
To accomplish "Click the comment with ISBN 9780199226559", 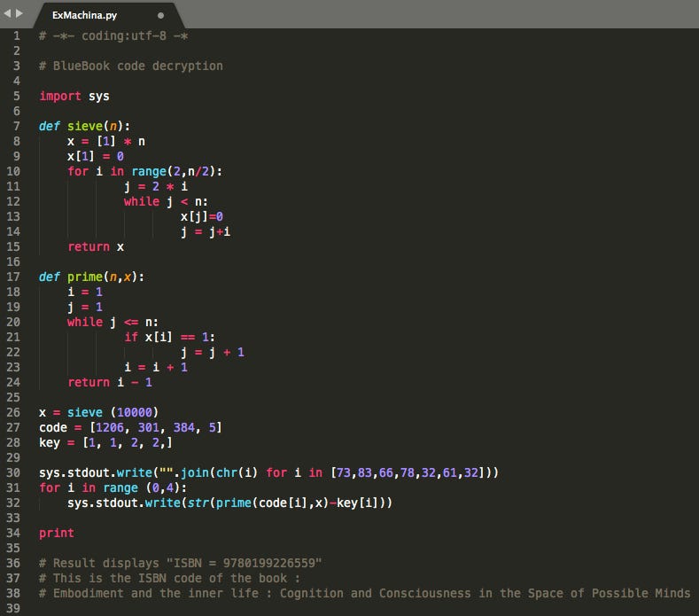I will point(180,564).
